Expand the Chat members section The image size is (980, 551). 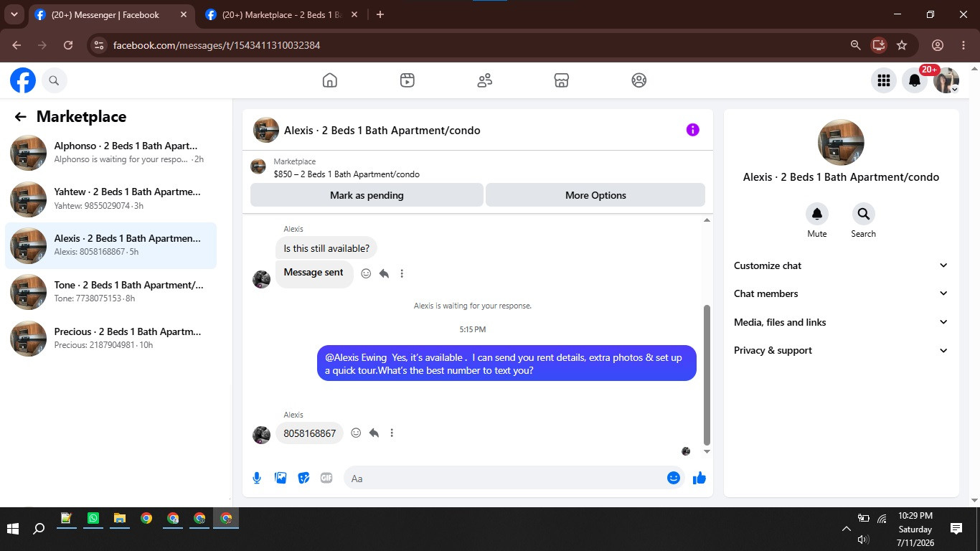coord(841,293)
